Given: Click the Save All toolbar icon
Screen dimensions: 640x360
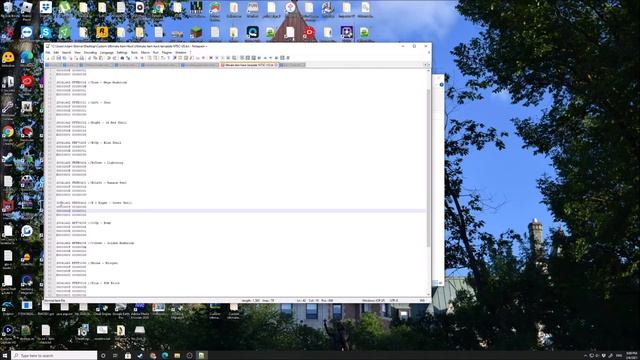Looking at the screenshot, I should tap(64, 58).
